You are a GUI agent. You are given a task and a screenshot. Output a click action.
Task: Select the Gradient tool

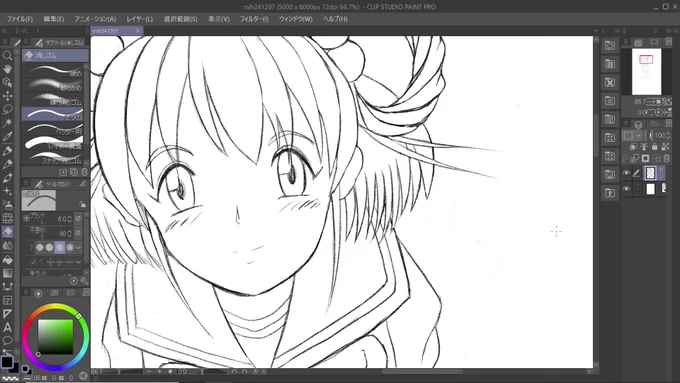[7, 273]
